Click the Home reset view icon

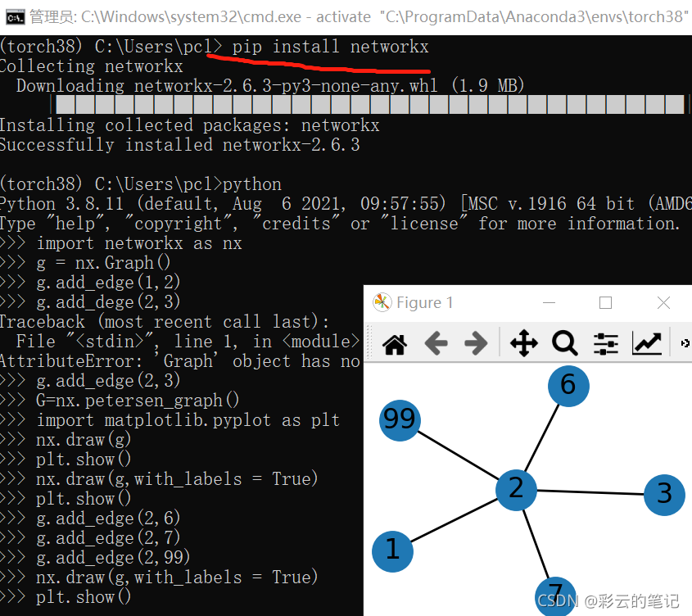[395, 344]
